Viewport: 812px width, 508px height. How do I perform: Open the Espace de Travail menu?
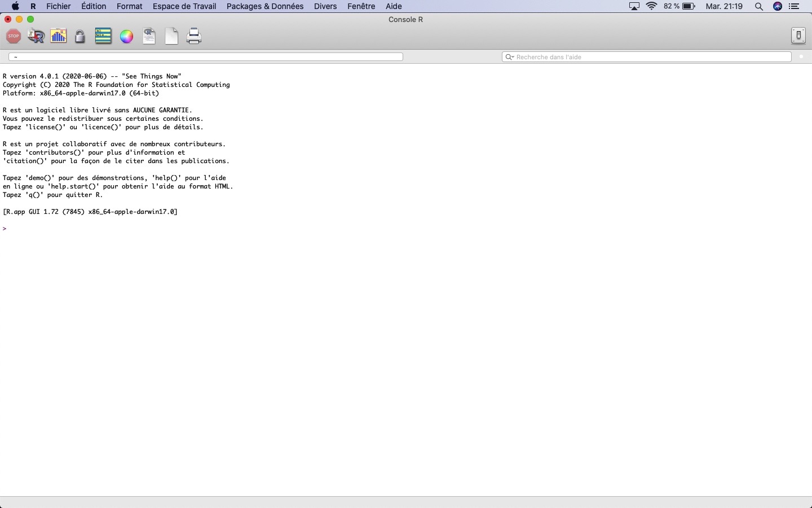point(184,6)
